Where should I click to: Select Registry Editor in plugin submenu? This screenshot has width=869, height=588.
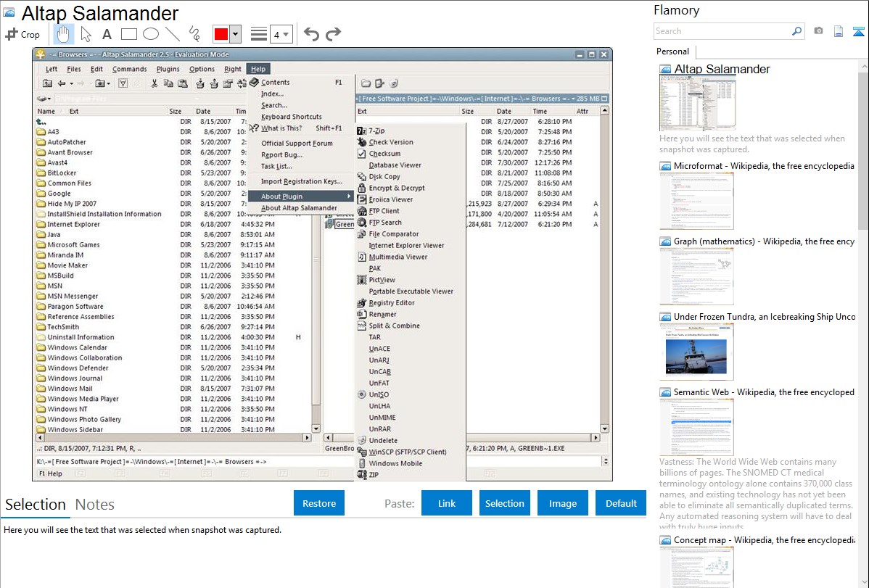click(411, 302)
